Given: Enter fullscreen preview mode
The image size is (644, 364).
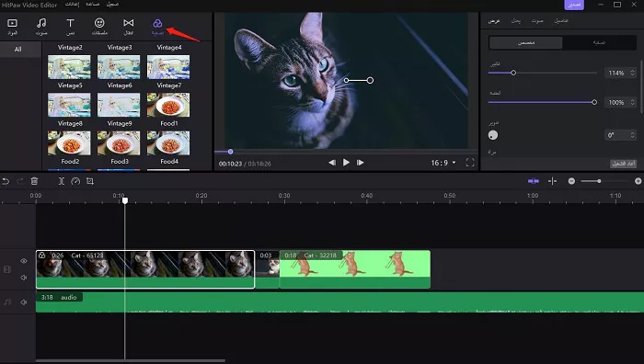Looking at the screenshot, I should [470, 163].
